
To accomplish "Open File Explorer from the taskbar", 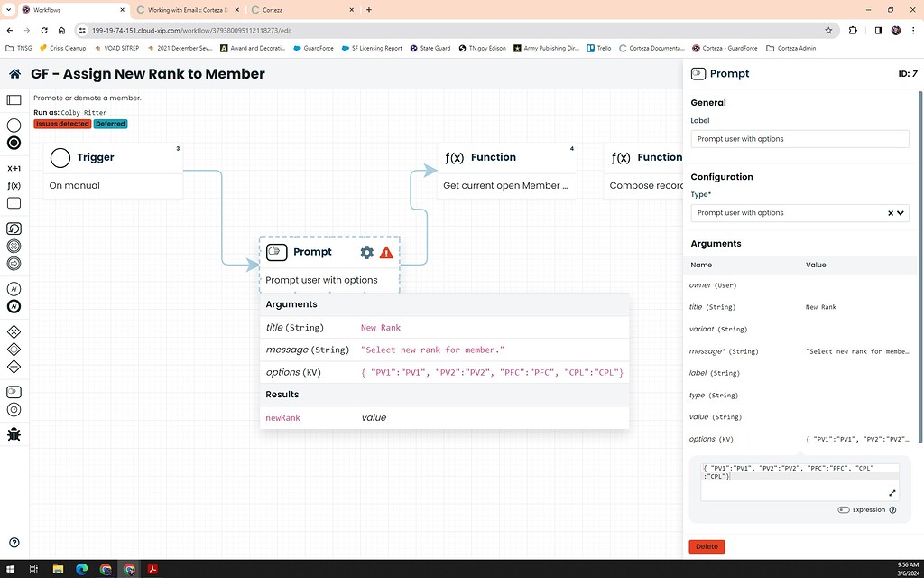I will coord(58,569).
